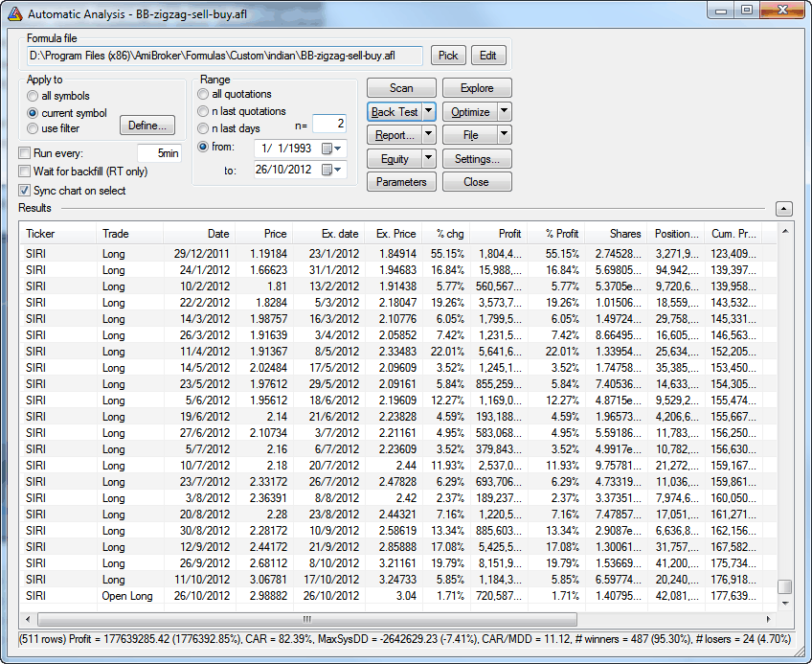Select the all quotations range option
Image resolution: width=812 pixels, height=664 pixels.
pos(203,94)
